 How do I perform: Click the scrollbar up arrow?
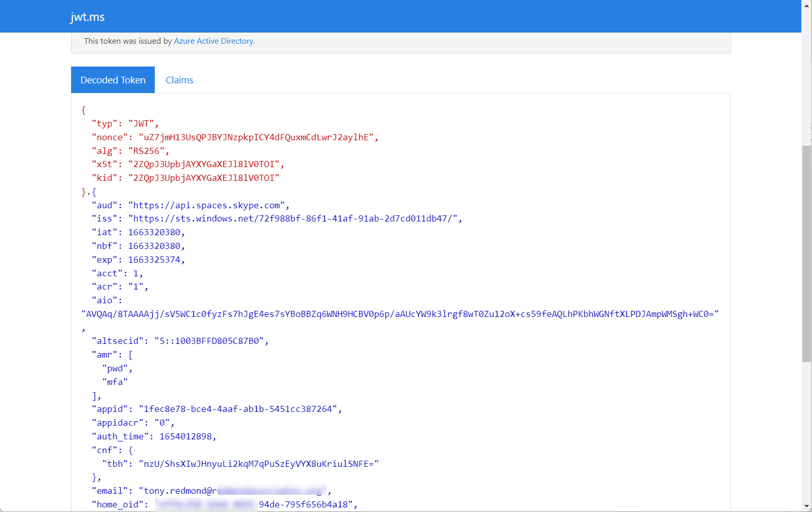point(806,5)
